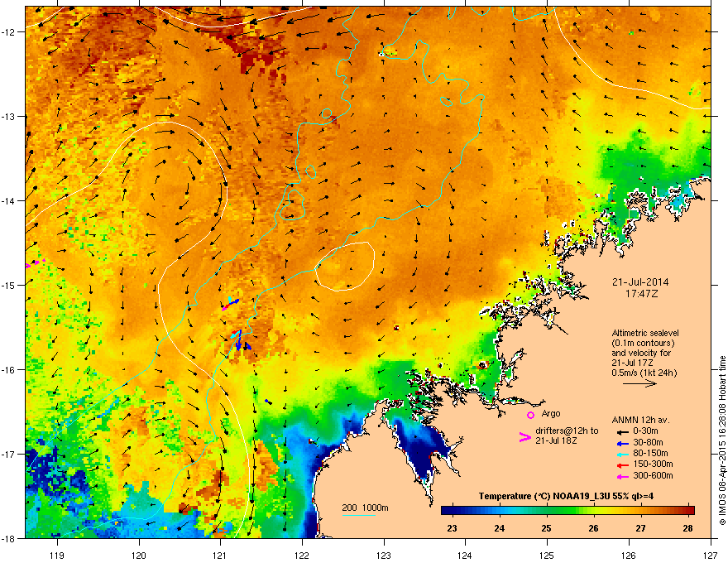The width and height of the screenshot is (728, 563).
Task: Click the latitude axis label -15
Action: [x=8, y=285]
